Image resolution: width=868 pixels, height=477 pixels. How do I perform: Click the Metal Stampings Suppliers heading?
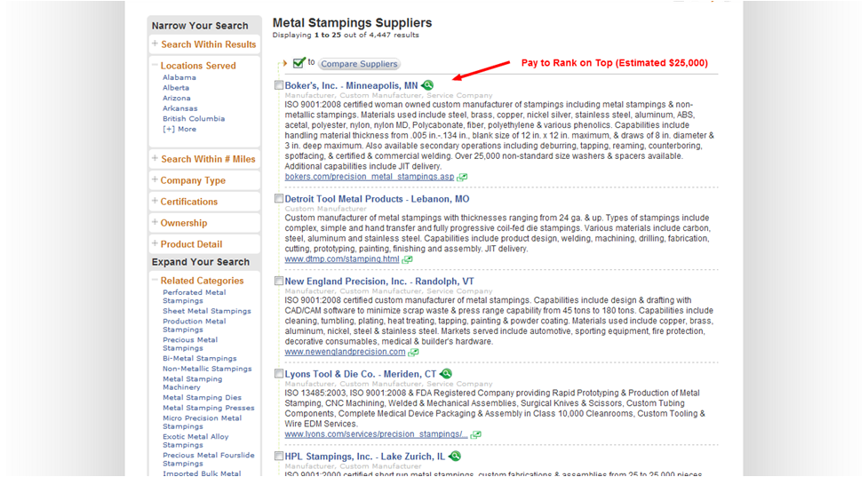pyautogui.click(x=352, y=23)
